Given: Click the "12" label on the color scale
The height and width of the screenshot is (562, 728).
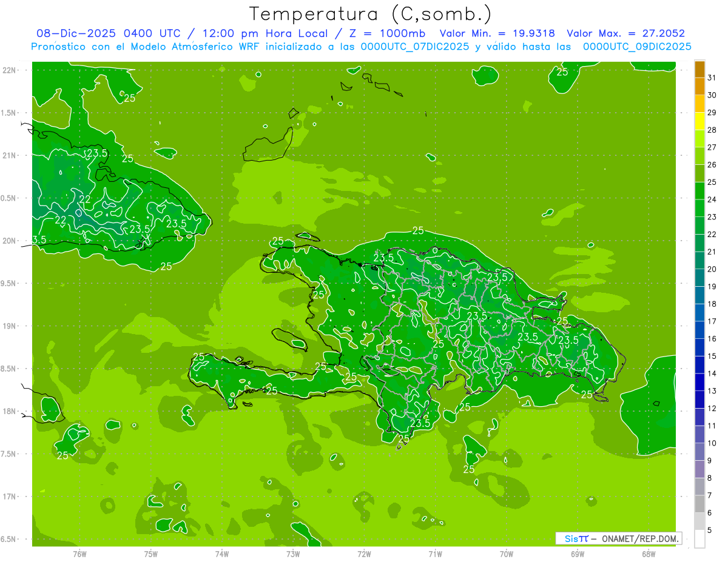Looking at the screenshot, I should (x=712, y=409).
